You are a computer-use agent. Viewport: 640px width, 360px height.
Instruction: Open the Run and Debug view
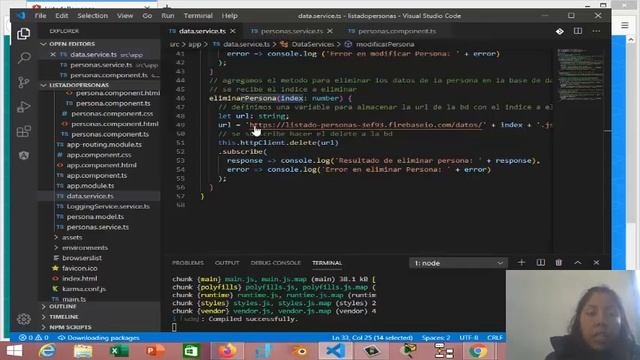click(24, 107)
